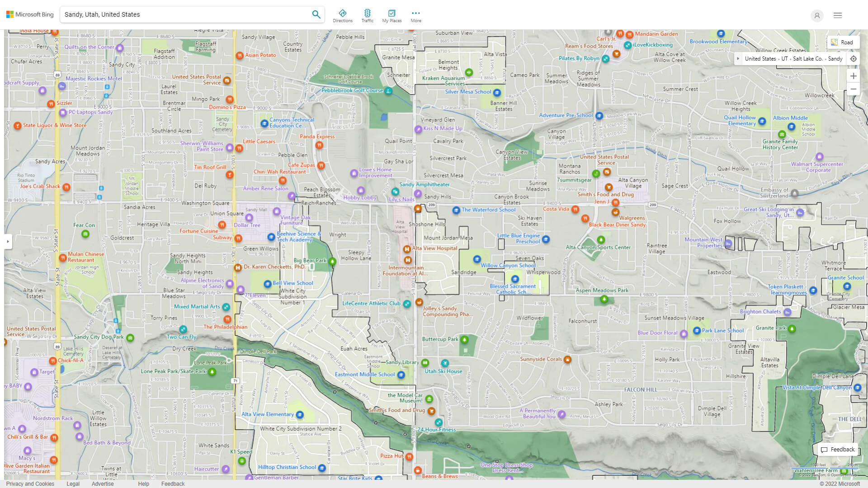Click the Microsoft Bing logo

tap(29, 14)
